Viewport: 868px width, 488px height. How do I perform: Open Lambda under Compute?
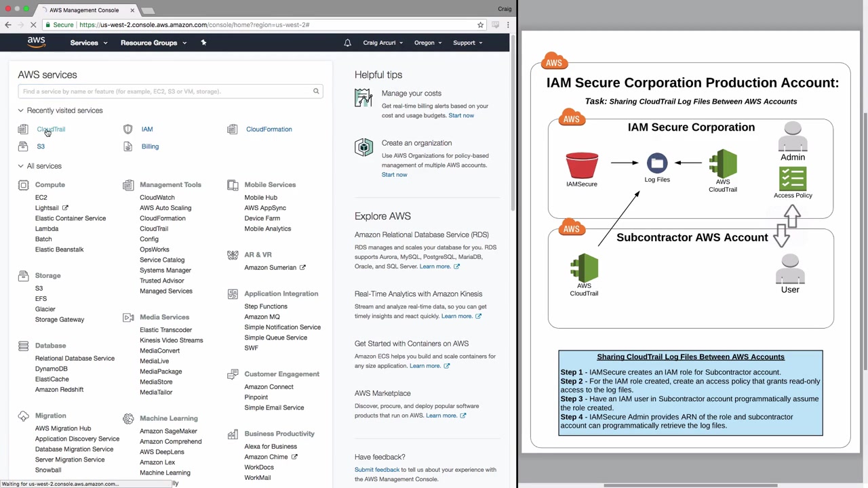click(47, 229)
